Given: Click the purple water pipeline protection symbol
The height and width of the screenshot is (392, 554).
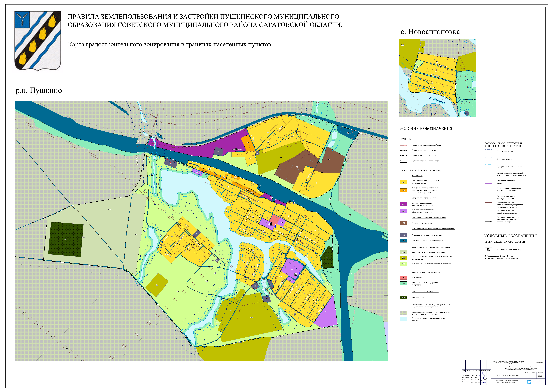Looking at the screenshot, I should click(488, 182).
